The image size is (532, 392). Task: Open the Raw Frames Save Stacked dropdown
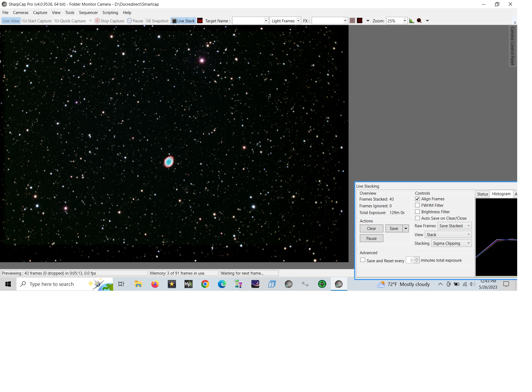(x=454, y=226)
